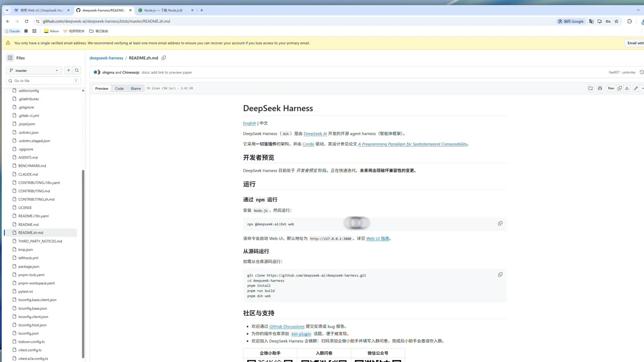Edit this file with the pencil icon
Viewport: 644px width, 362px height.
click(636, 88)
